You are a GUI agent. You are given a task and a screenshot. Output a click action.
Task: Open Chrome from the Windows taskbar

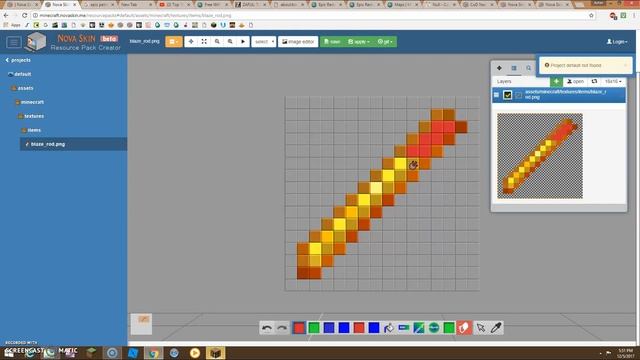click(x=153, y=353)
